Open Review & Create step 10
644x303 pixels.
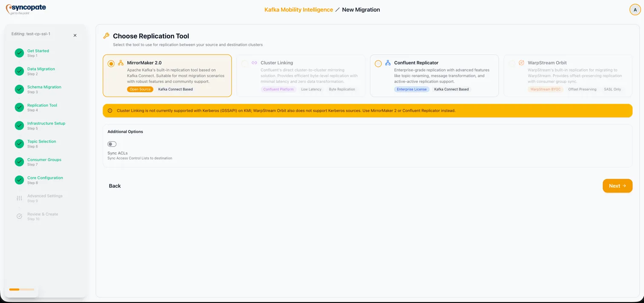click(x=43, y=216)
